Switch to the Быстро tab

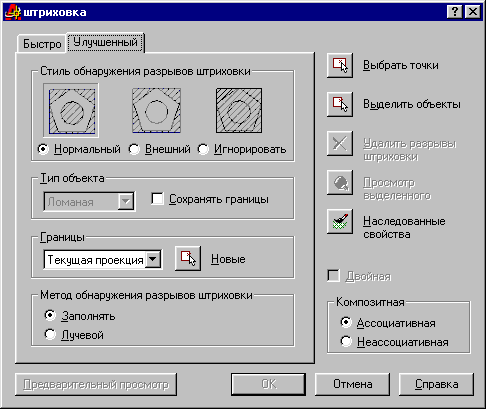[x=42, y=44]
